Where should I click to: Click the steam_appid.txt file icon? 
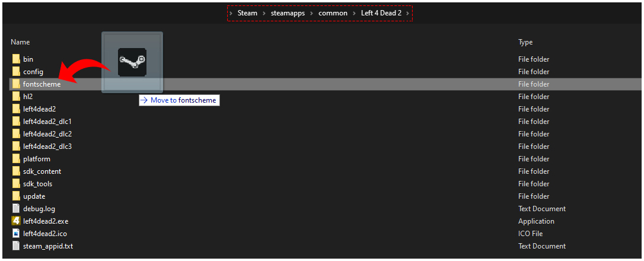(x=16, y=246)
